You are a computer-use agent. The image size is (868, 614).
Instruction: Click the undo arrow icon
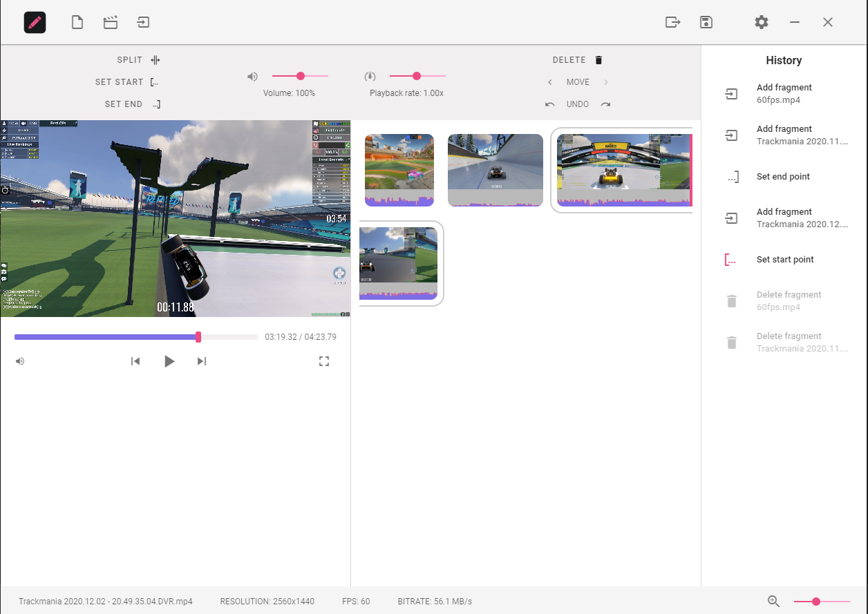[550, 104]
